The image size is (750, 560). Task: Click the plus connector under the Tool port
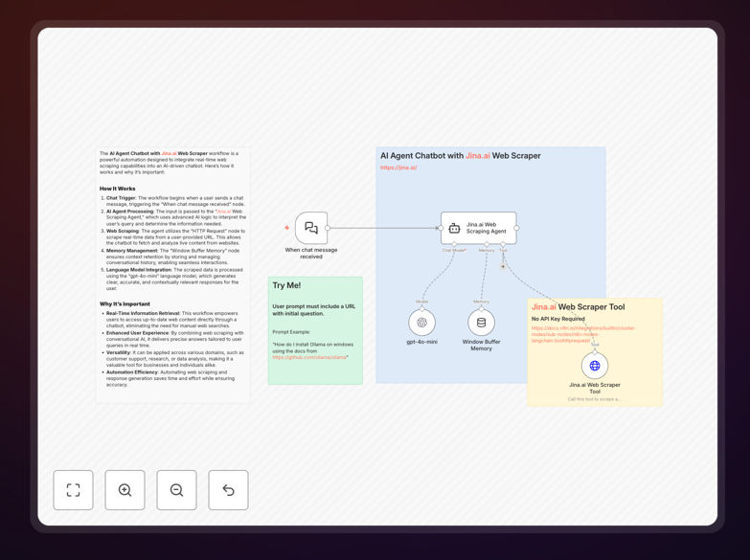[503, 266]
